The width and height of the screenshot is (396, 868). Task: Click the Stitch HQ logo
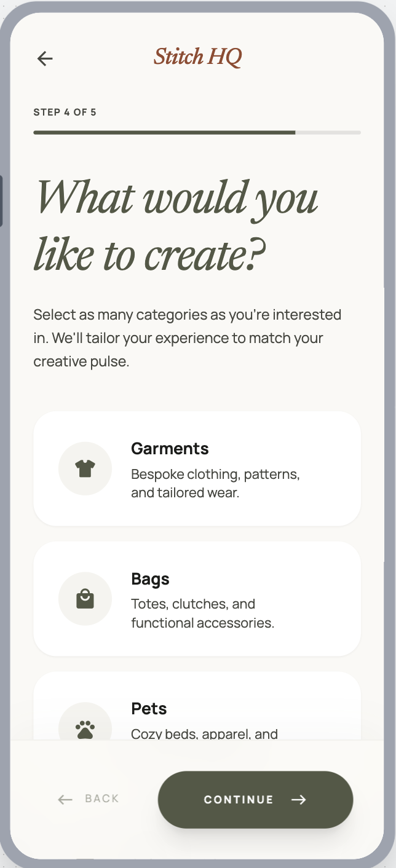pyautogui.click(x=198, y=57)
